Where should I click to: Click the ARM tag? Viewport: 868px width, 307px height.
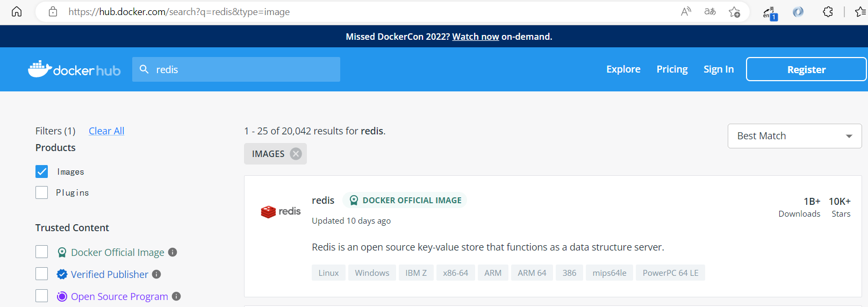click(x=493, y=273)
